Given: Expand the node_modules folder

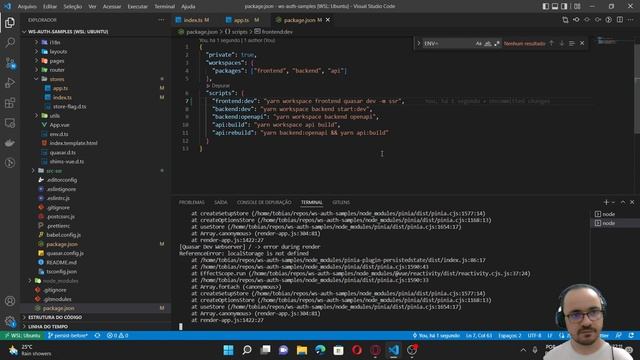Looking at the screenshot, I should coord(30,281).
